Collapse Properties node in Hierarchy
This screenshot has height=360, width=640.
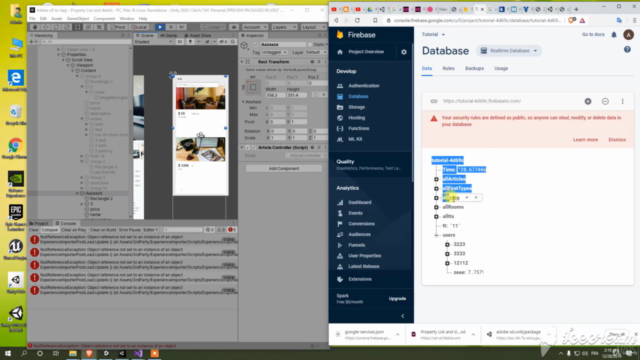click(x=59, y=54)
